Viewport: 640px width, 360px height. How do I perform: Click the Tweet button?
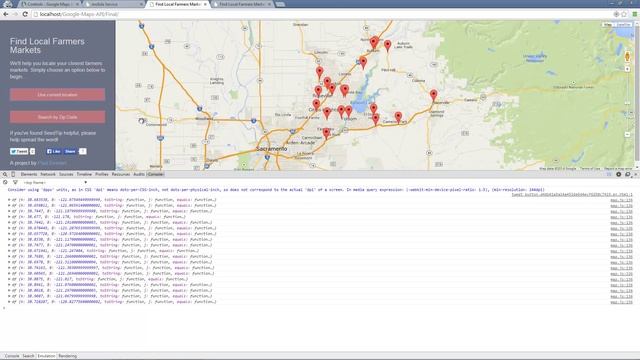tap(19, 151)
